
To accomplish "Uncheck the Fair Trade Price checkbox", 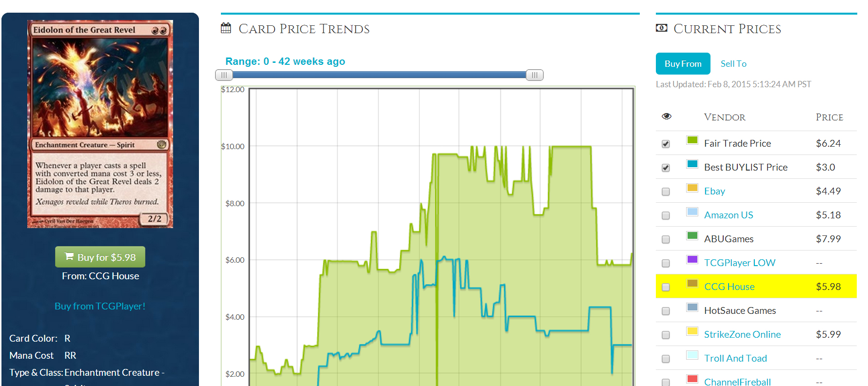I will pyautogui.click(x=666, y=144).
